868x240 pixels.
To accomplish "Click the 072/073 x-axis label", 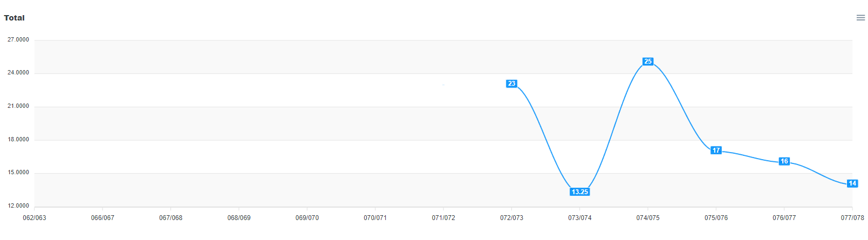I will click(x=511, y=218).
